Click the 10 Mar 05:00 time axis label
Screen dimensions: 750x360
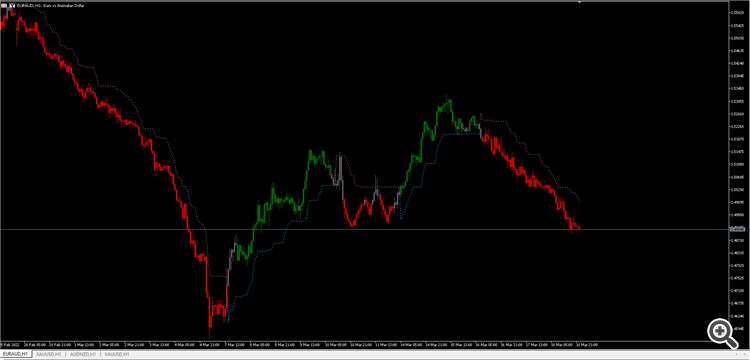[336, 345]
